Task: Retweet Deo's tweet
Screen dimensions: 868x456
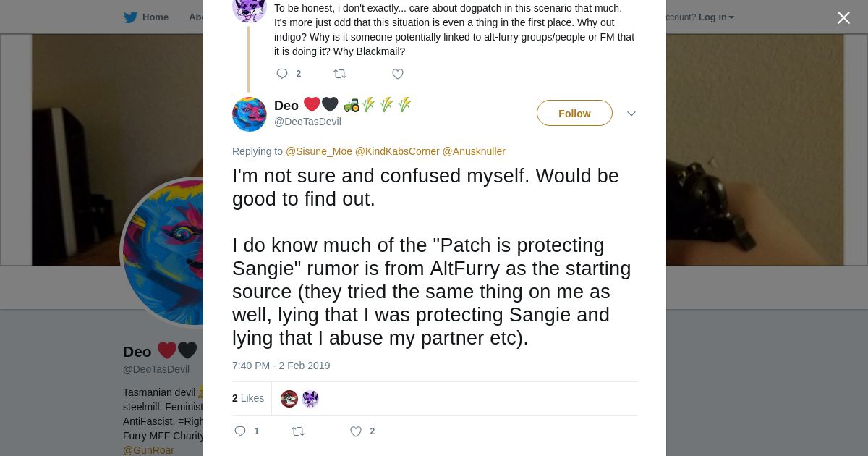Action: pos(298,431)
